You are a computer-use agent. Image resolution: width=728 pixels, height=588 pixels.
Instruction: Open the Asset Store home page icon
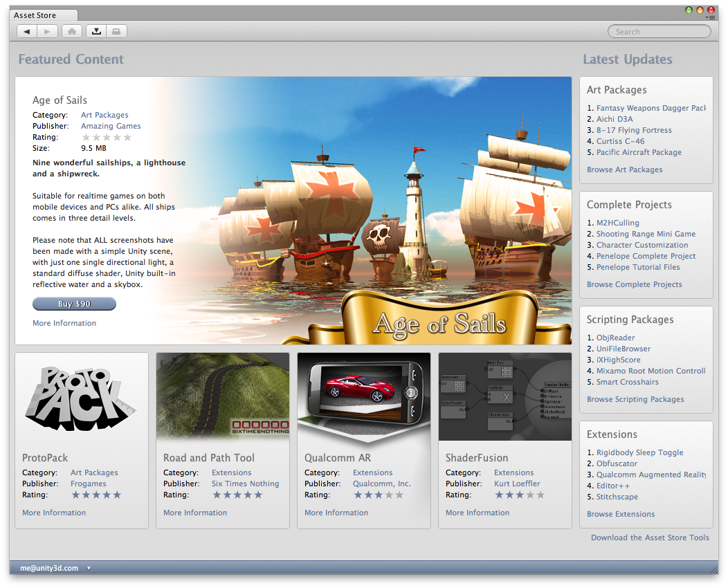[x=71, y=32]
